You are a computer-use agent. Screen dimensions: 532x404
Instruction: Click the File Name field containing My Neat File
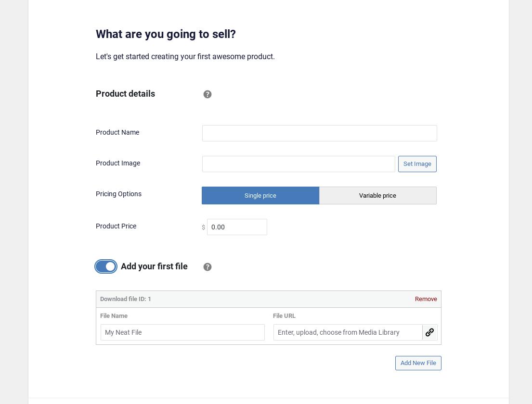[182, 332]
